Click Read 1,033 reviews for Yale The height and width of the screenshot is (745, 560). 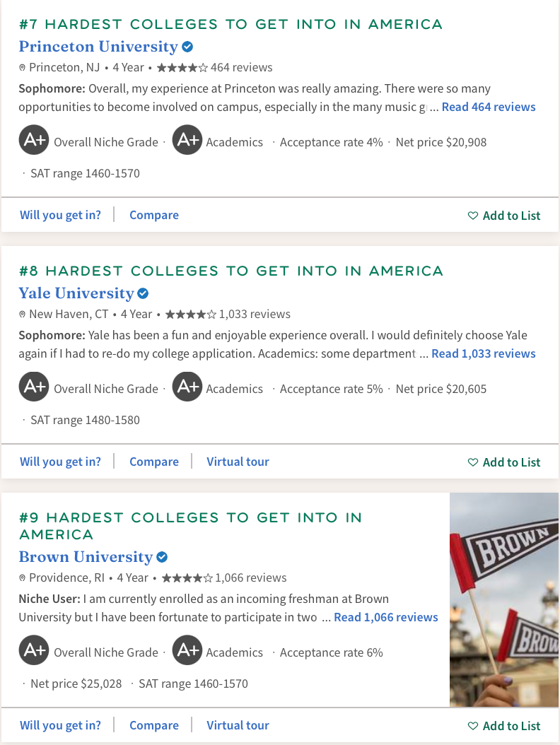(x=484, y=353)
